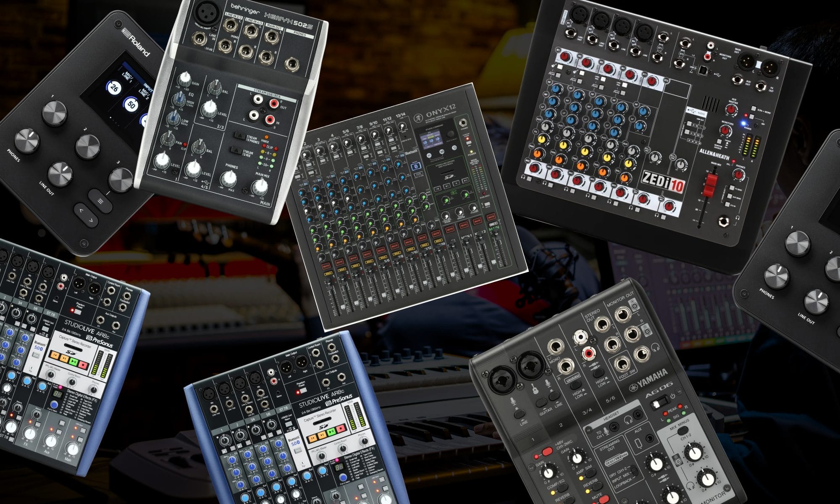
Task: Click the channel 1 LEVEL knob on the Behringer
Action: click(x=162, y=161)
